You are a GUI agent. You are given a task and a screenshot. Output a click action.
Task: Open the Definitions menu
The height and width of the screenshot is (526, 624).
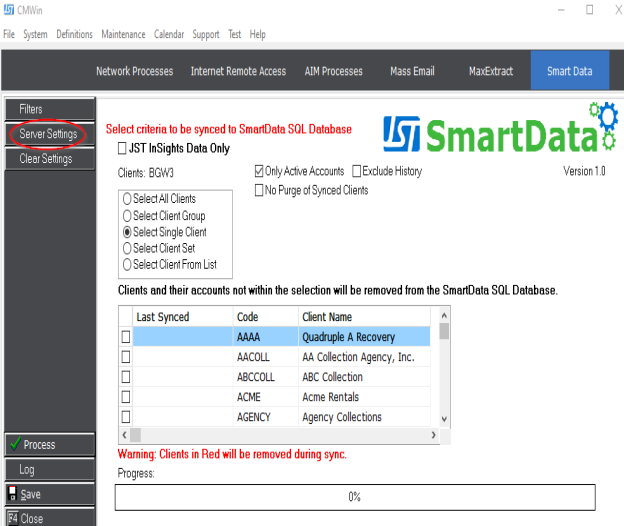click(74, 34)
